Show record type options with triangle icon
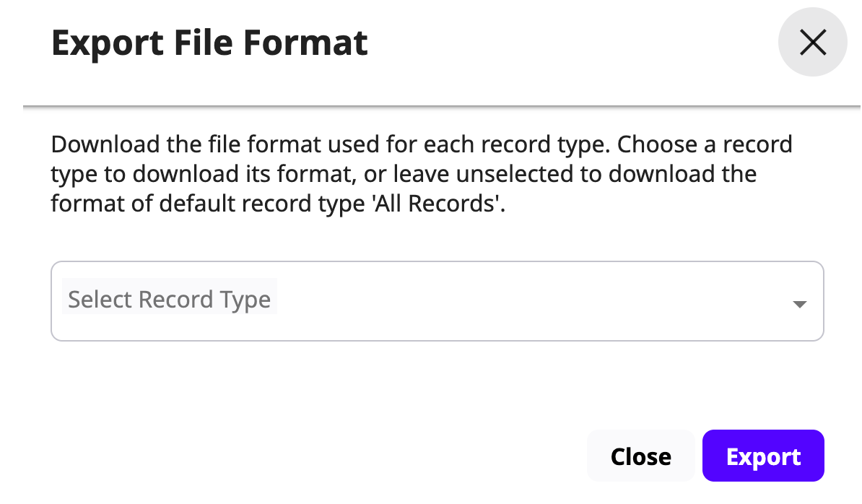This screenshot has height=504, width=862. click(x=799, y=304)
